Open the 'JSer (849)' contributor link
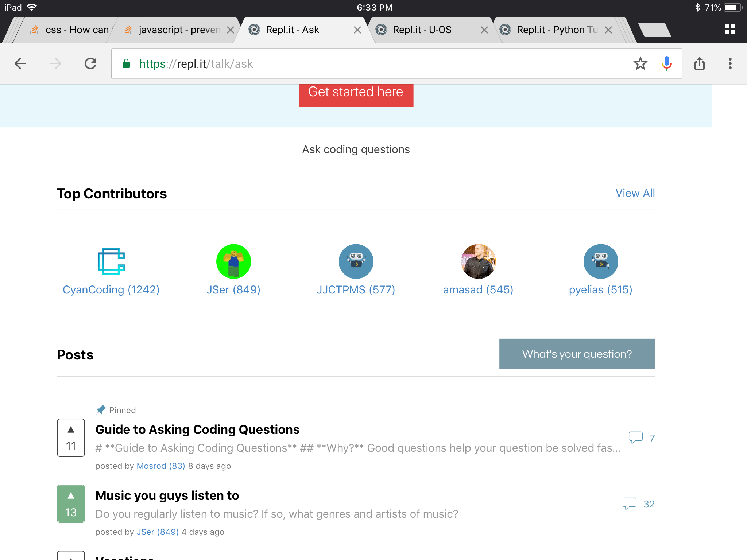 click(233, 289)
